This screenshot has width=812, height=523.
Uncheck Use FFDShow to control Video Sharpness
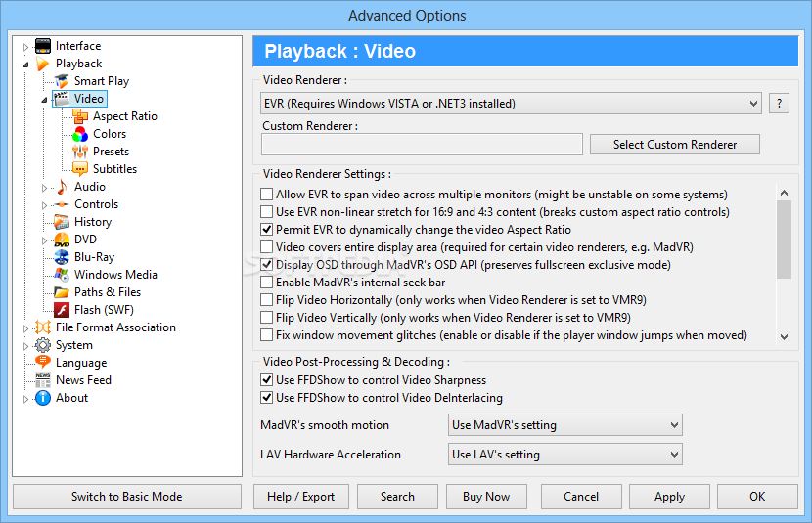[x=267, y=380]
